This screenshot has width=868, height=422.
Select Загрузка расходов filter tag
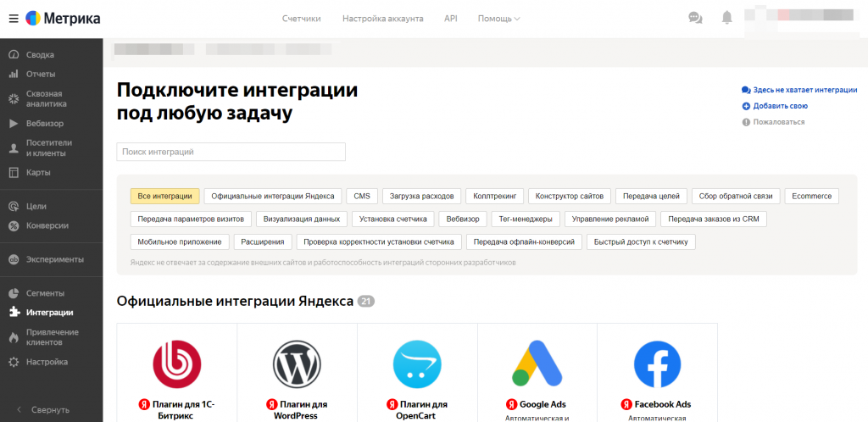coord(422,196)
